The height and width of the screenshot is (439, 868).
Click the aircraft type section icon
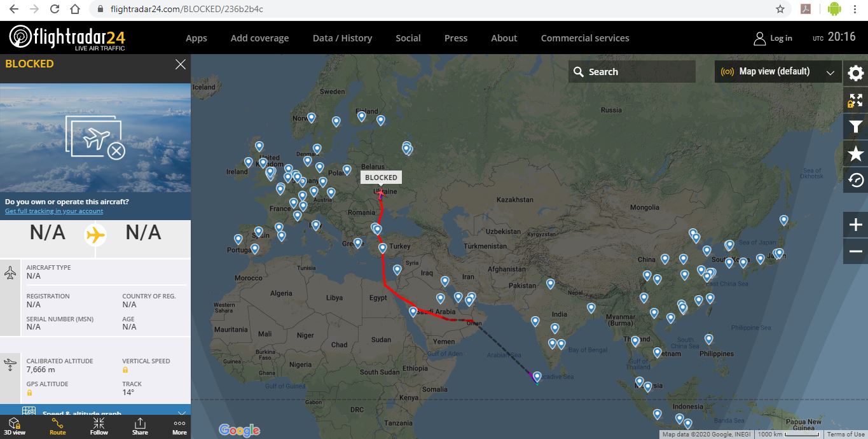pos(10,273)
